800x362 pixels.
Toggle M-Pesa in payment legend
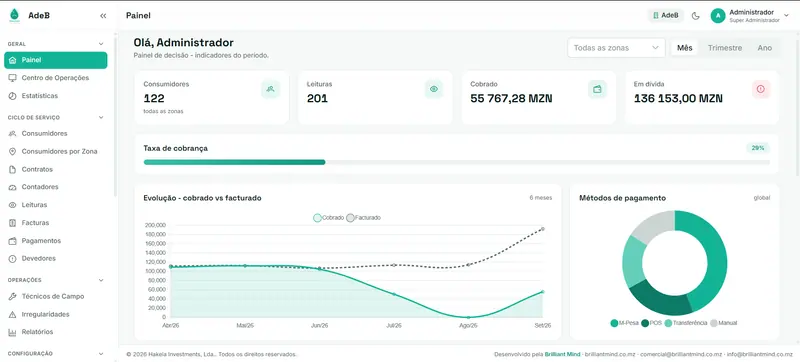[624, 323]
